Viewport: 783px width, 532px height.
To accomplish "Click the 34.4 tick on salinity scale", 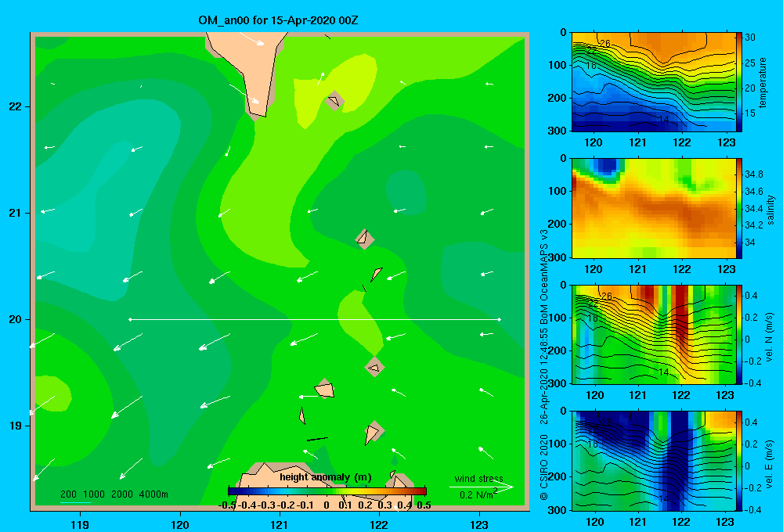I will point(753,209).
